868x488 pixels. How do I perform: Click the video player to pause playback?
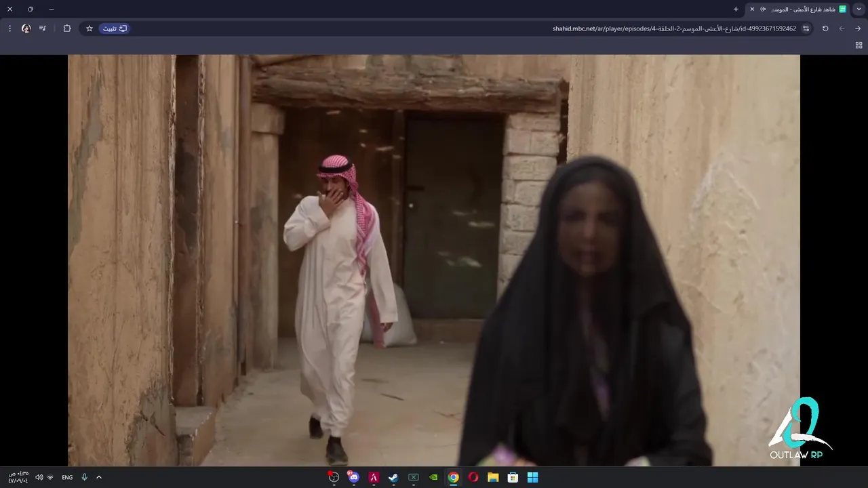[x=434, y=260]
